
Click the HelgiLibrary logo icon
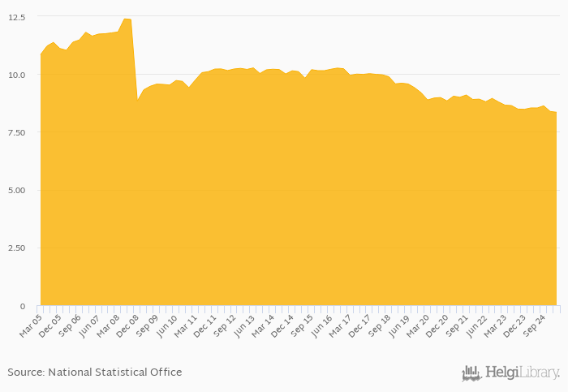coord(471,373)
